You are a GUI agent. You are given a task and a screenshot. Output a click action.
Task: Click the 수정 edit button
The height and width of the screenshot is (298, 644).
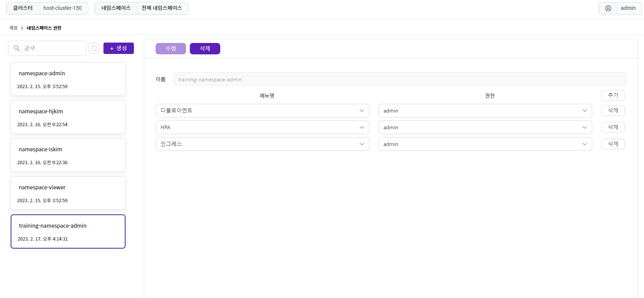[x=171, y=49]
